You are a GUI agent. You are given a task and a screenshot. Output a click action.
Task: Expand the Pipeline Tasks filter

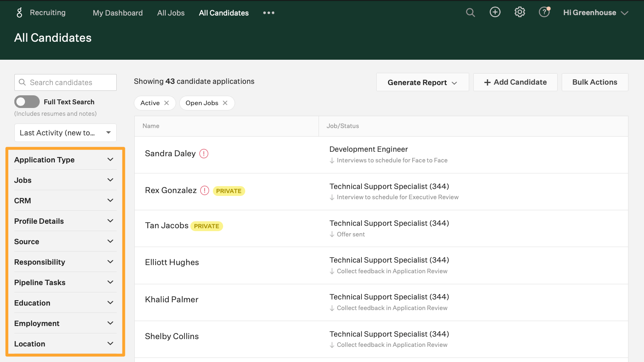point(65,282)
